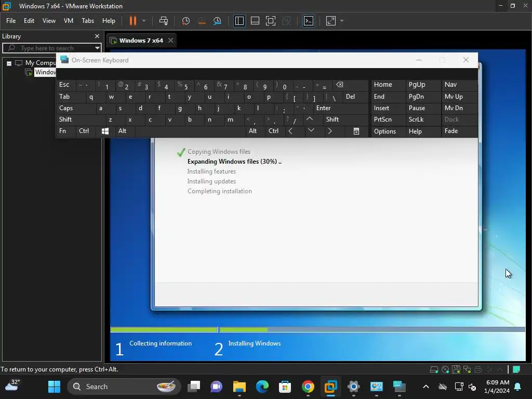Take a snapshot of this virtual machine

point(185,21)
